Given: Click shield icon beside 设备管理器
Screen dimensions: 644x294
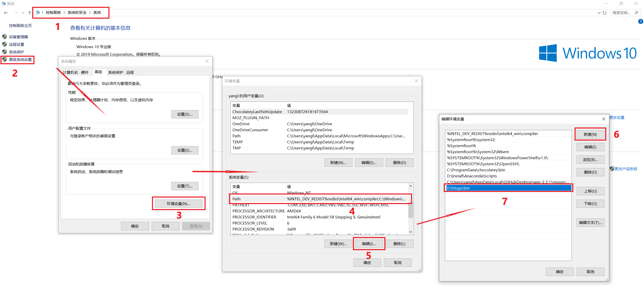Looking at the screenshot, I should pos(5,37).
